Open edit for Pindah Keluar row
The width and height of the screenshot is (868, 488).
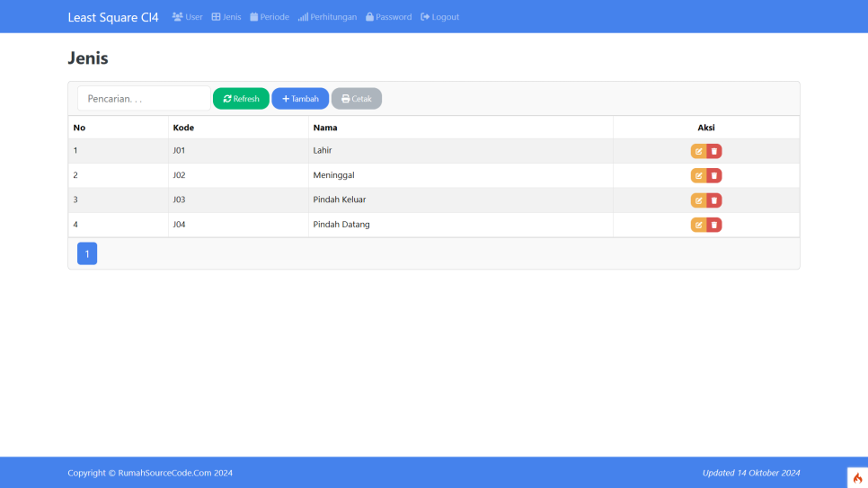pos(698,200)
